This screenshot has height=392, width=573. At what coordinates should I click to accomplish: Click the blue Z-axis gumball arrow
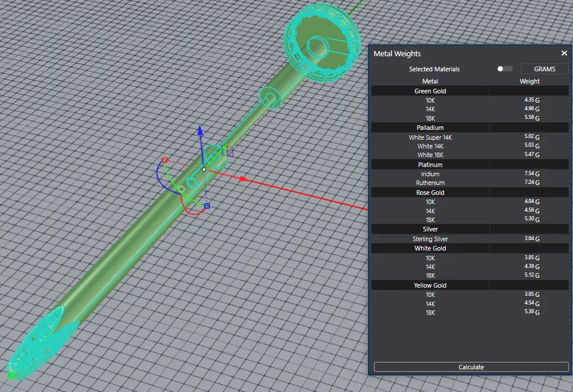pyautogui.click(x=200, y=130)
